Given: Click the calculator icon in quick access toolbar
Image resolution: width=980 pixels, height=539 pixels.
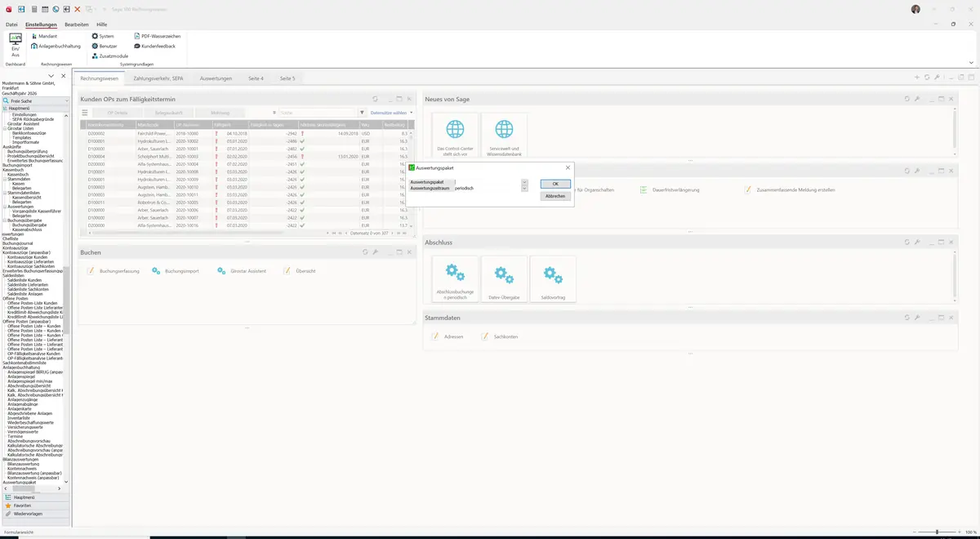Looking at the screenshot, I should click(33, 9).
